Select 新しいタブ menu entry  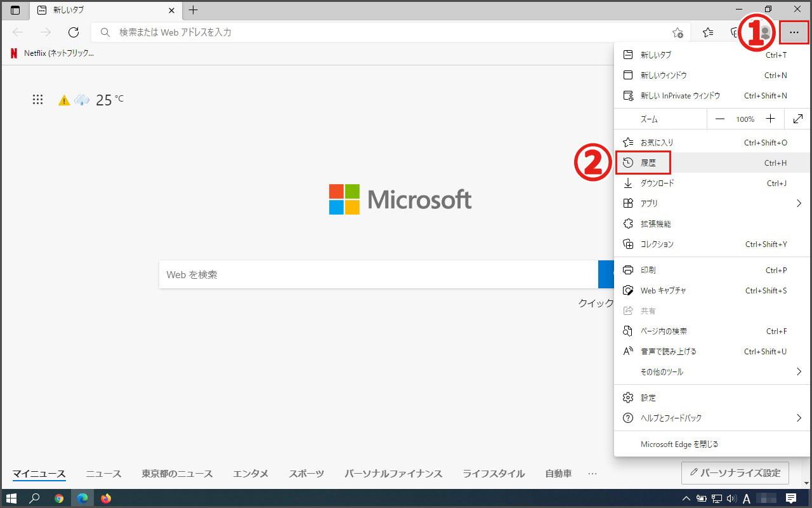click(710, 55)
